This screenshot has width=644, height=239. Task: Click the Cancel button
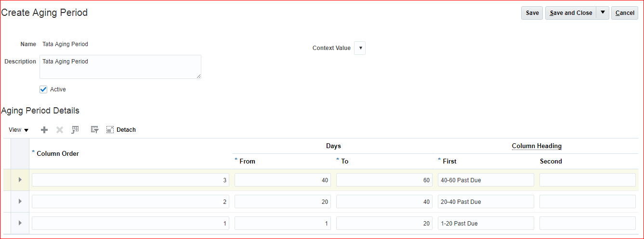point(625,13)
